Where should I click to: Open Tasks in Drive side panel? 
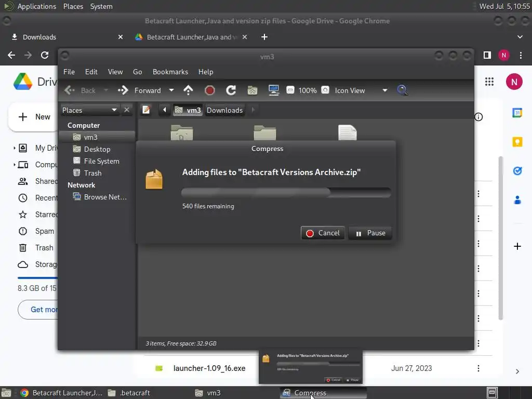pyautogui.click(x=517, y=171)
